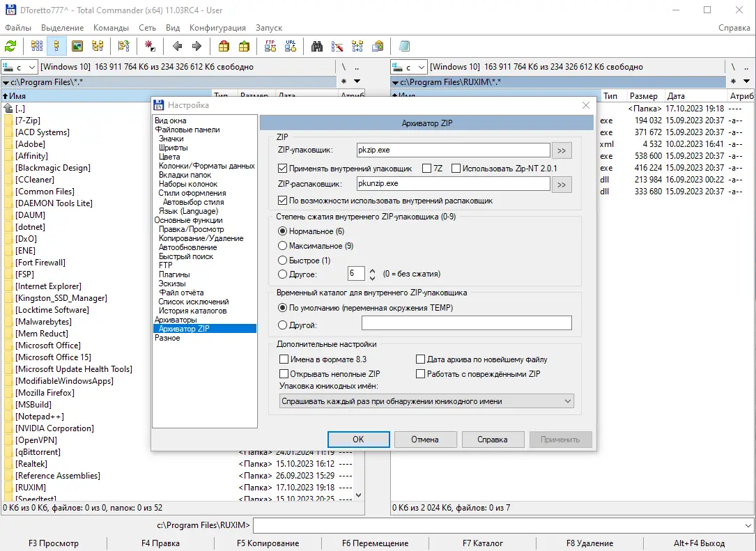Open Notepad via the last toolbar icon

click(404, 46)
